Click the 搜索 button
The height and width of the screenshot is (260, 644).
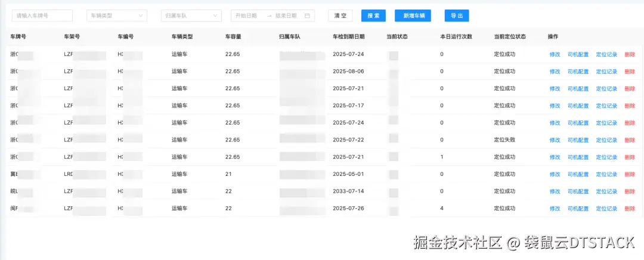coord(373,16)
